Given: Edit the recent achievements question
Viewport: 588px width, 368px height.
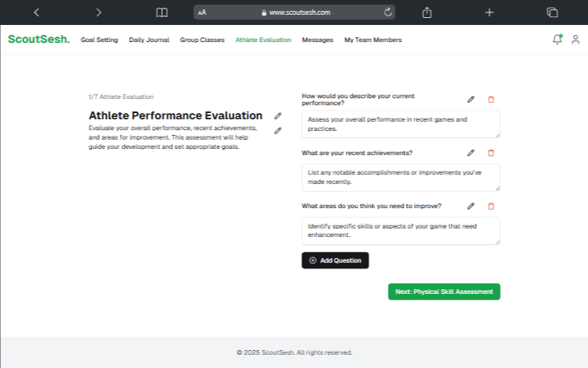Looking at the screenshot, I should tap(470, 153).
